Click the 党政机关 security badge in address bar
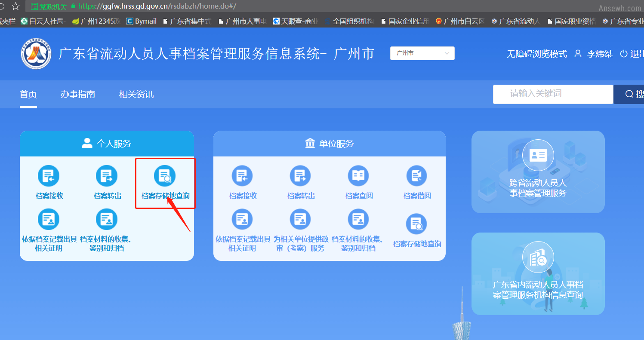The width and height of the screenshot is (644, 340). coord(49,6)
